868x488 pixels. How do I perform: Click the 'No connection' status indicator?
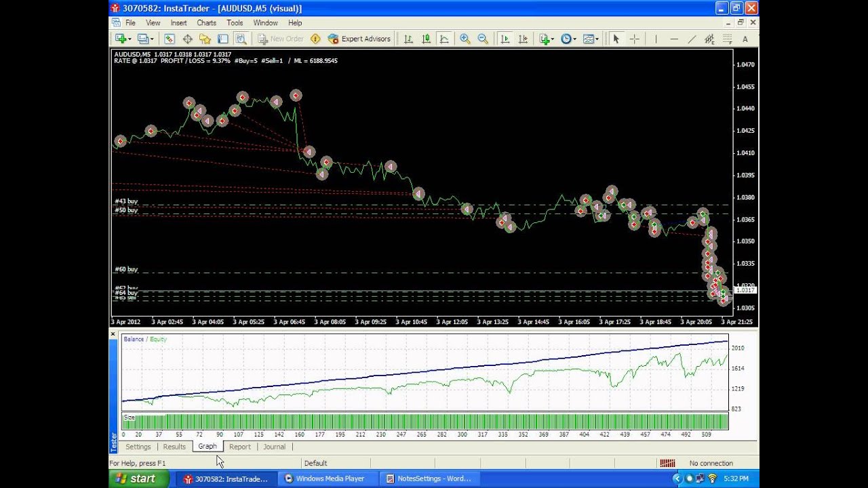coord(711,464)
